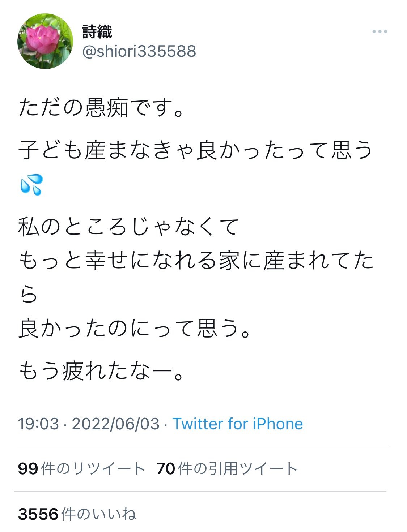Click the line starting with 子ども産まなきゃ
This screenshot has width=407, height=532.
click(x=195, y=150)
